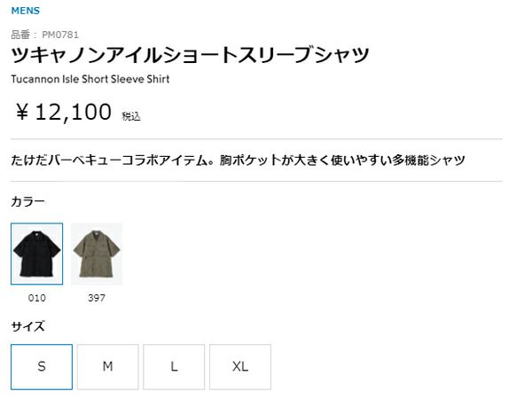
Task: Click the Japanese product title heading
Action: 190,56
